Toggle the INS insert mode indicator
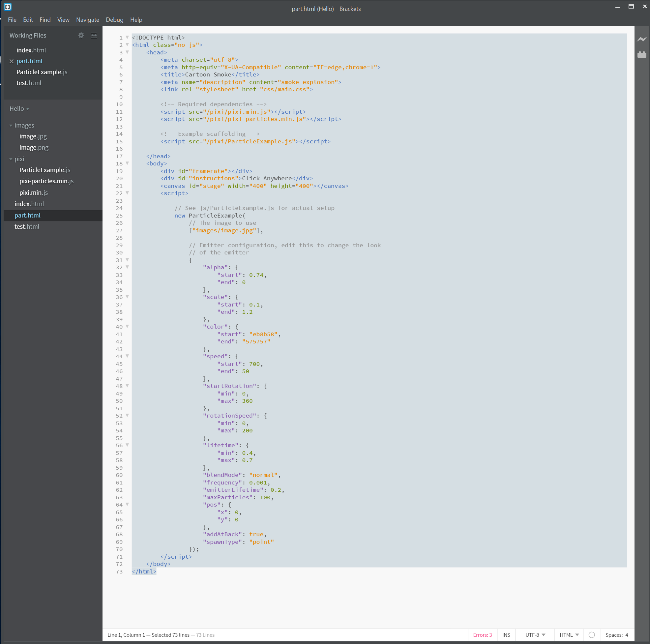This screenshot has width=650, height=644. (506, 635)
